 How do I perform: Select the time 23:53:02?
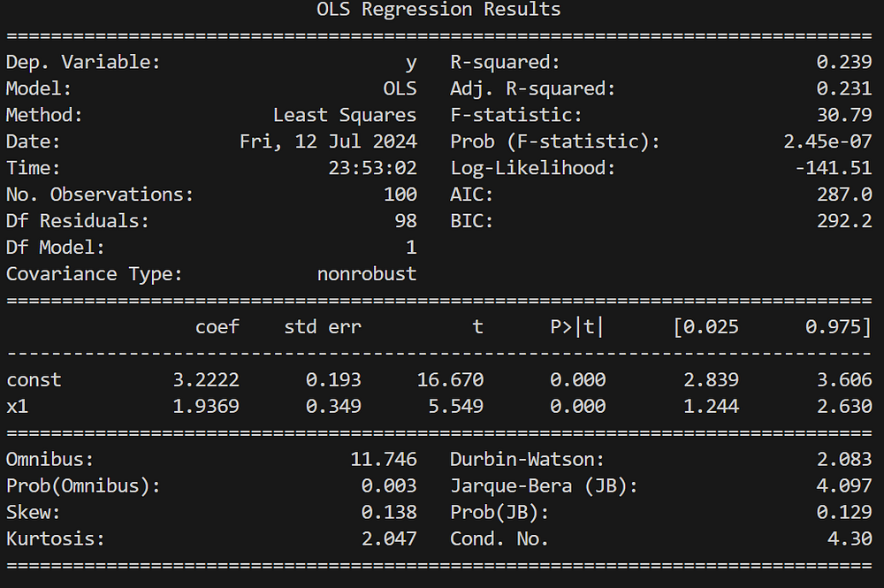point(372,168)
